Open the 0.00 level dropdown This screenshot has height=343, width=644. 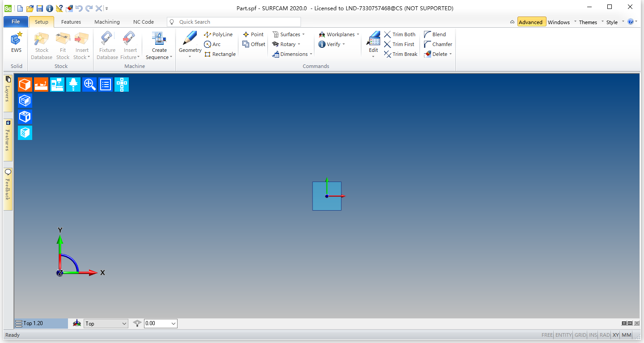coord(161,323)
